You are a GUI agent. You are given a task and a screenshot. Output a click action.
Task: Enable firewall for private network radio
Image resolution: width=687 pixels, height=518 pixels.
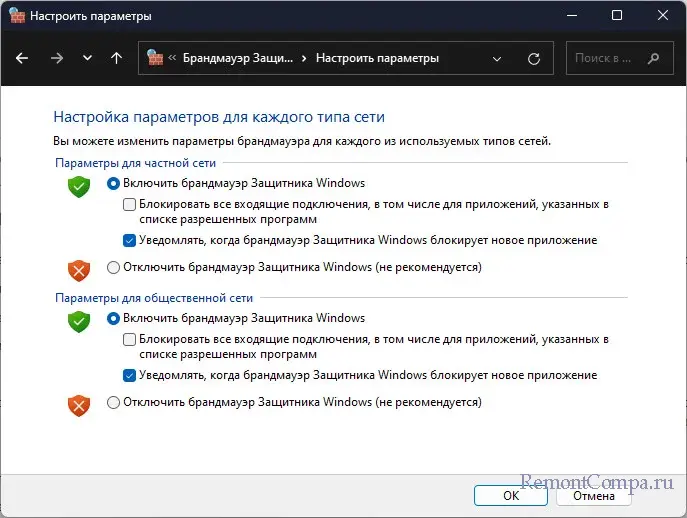coord(113,183)
